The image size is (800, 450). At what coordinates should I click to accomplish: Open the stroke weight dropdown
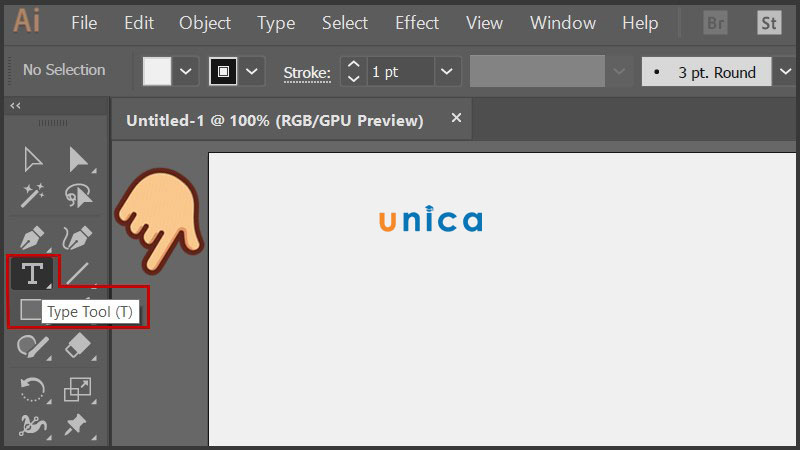tap(447, 71)
